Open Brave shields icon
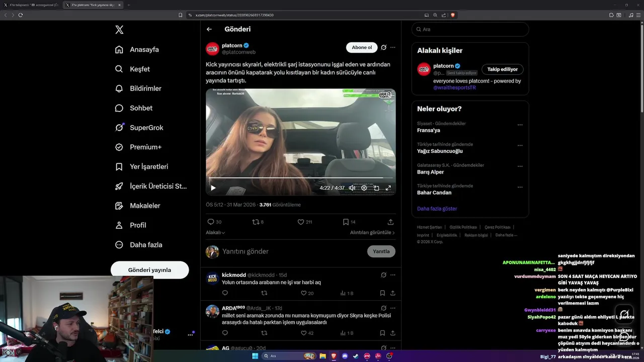 [x=453, y=15]
